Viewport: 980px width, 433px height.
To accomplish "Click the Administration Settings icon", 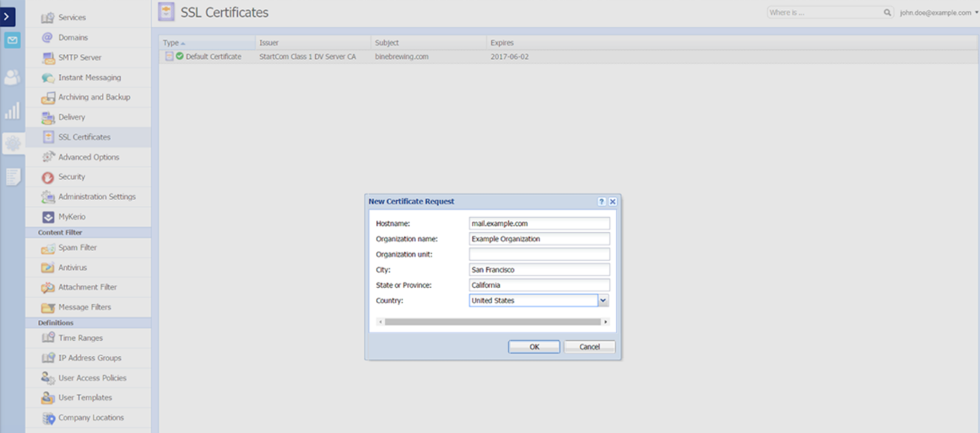I will pyautogui.click(x=47, y=197).
